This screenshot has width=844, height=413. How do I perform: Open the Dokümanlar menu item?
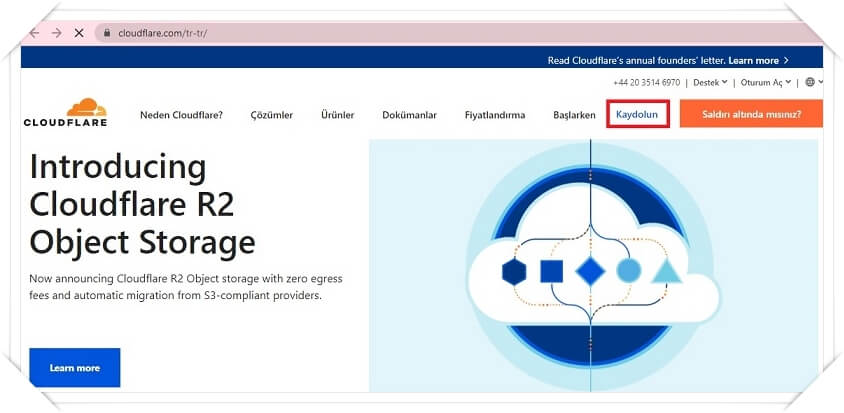point(410,115)
